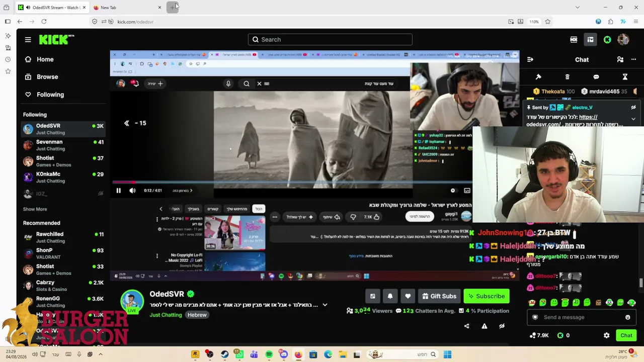Open the chat identity shield icon
This screenshot has width=644, height=362.
point(535,317)
